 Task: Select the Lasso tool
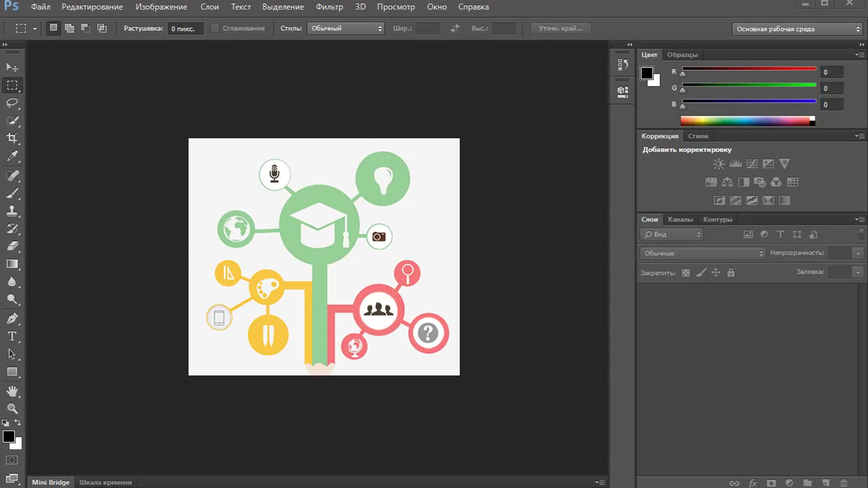coord(12,103)
